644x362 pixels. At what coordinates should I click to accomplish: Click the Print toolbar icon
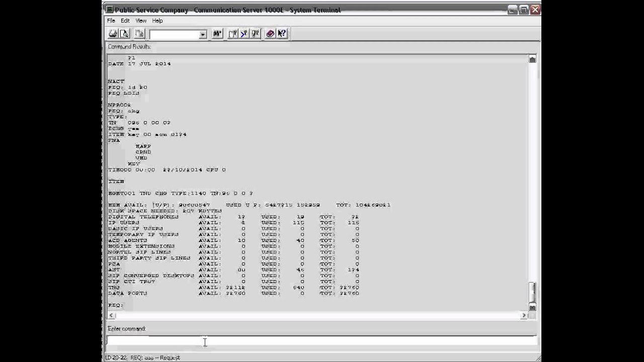click(113, 34)
